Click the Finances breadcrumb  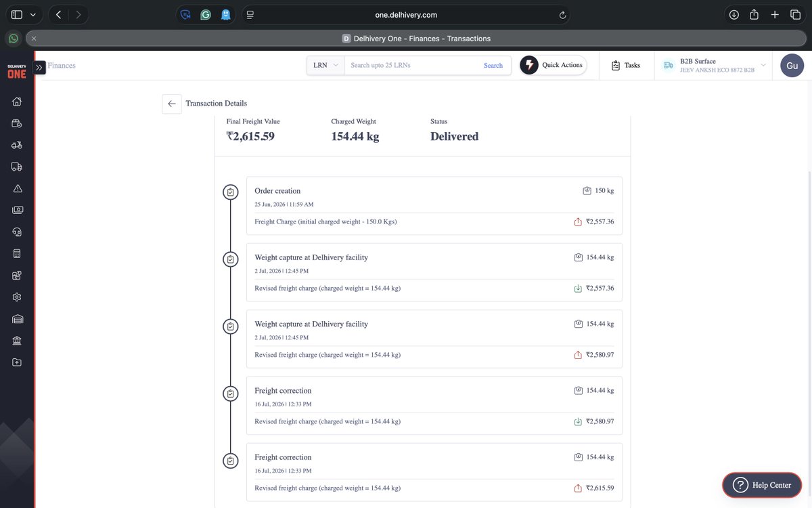pyautogui.click(x=62, y=66)
